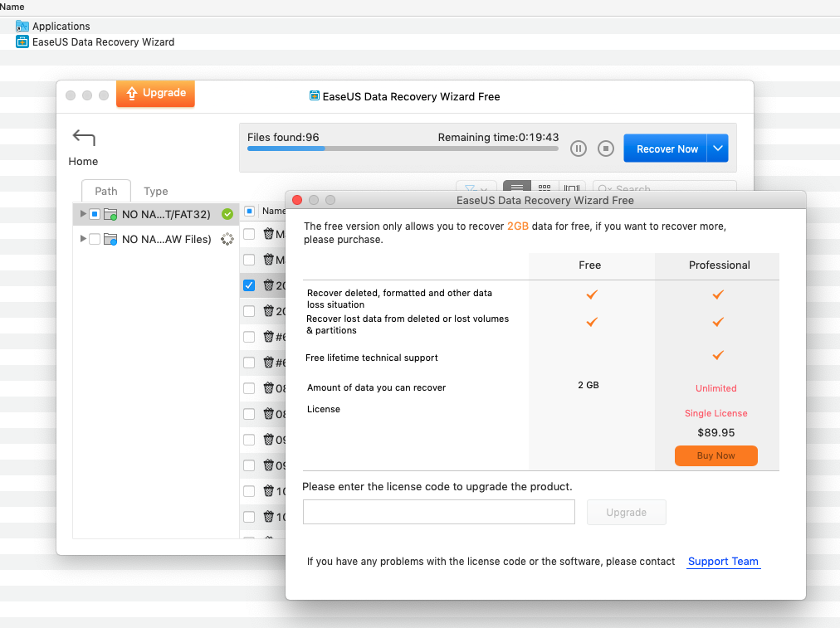Click trash icon in unchecked row starting with 20
The width and height of the screenshot is (840, 628).
(x=269, y=311)
